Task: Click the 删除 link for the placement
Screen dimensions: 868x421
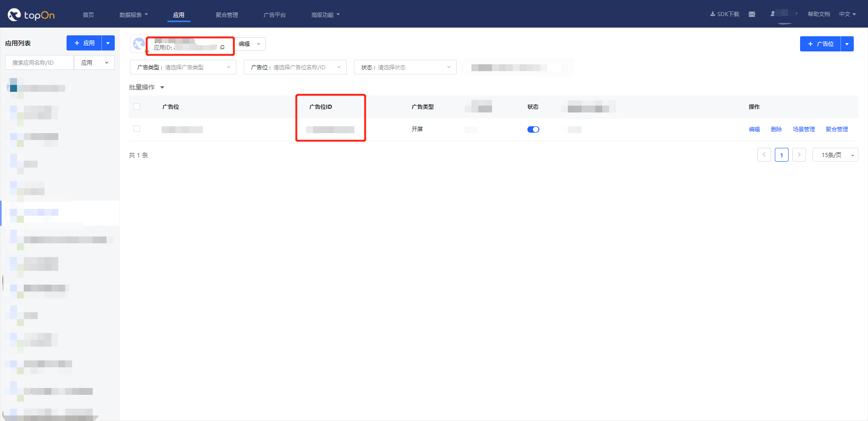Action: tap(776, 129)
